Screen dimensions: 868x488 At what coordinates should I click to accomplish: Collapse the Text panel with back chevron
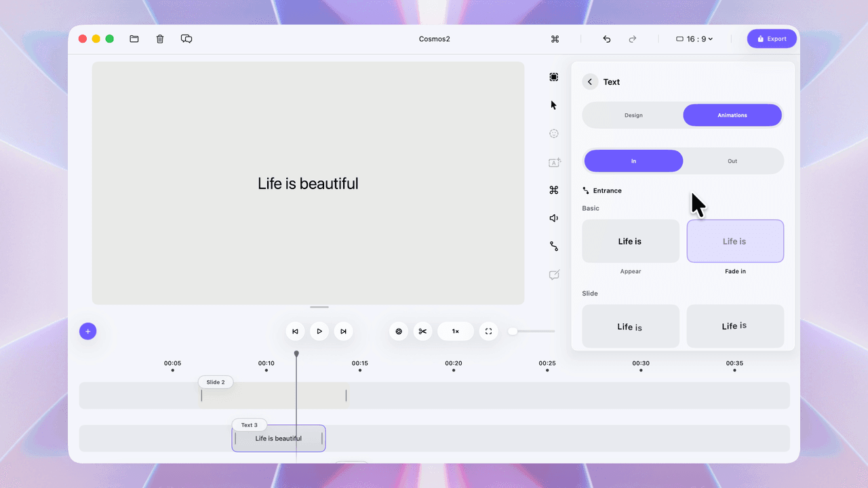(589, 81)
